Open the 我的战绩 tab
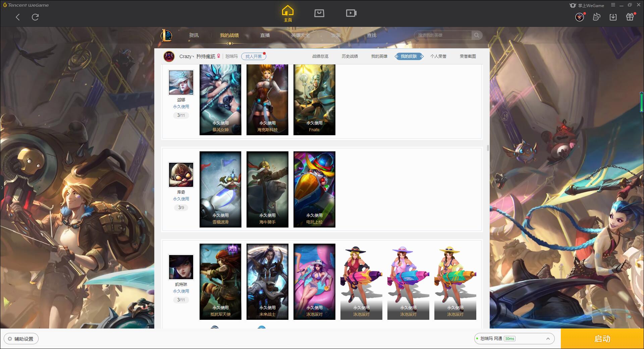The height and width of the screenshot is (349, 644). [x=229, y=35]
